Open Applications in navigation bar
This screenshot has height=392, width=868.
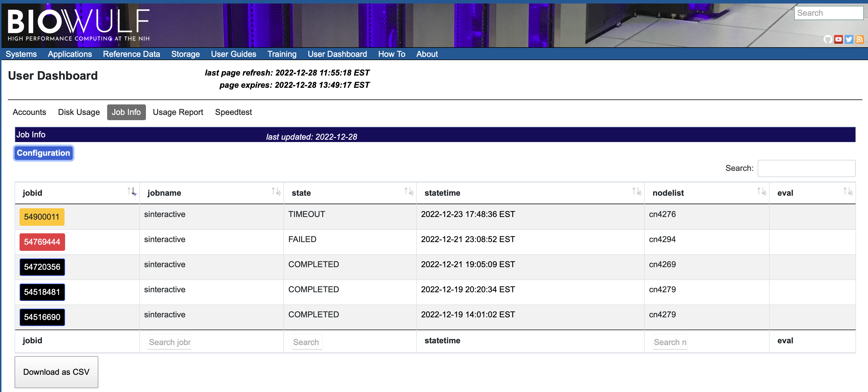(x=70, y=54)
